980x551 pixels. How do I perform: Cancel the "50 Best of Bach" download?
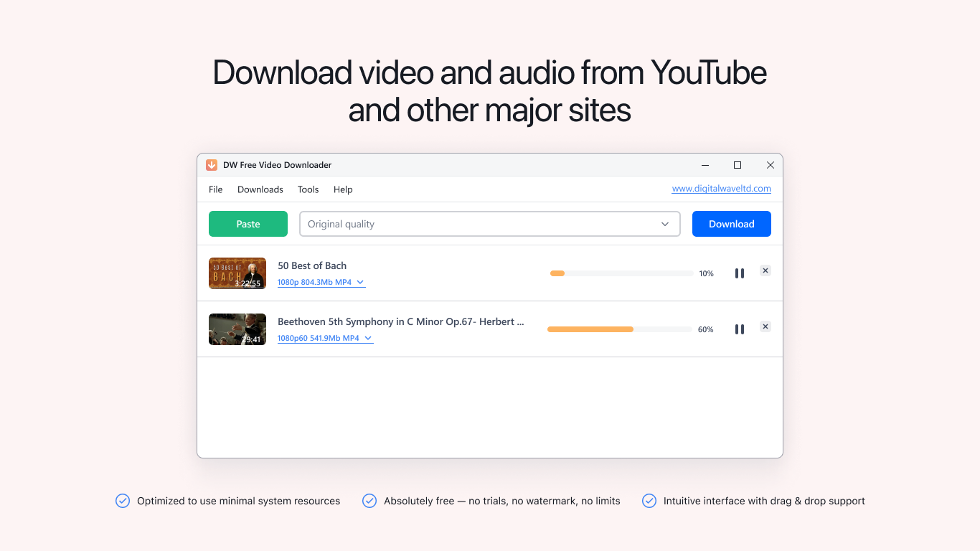(x=765, y=270)
